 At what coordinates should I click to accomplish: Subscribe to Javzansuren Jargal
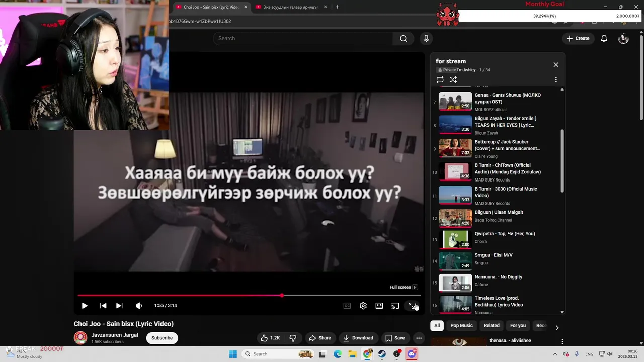click(162, 338)
